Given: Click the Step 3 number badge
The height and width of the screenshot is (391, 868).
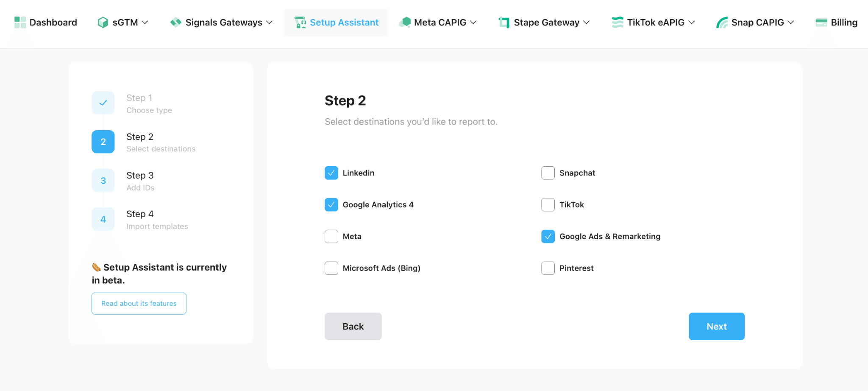Looking at the screenshot, I should pos(103,181).
